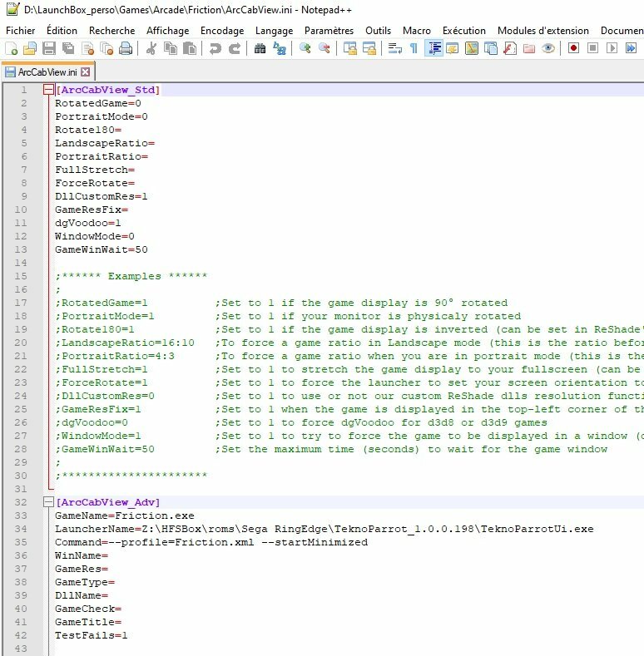Toggle the indent guide button

click(433, 49)
